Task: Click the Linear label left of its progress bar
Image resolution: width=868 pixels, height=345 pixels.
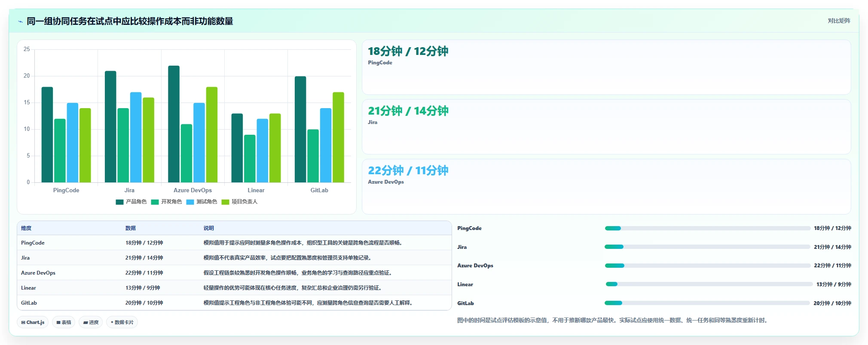Action: pyautogui.click(x=465, y=284)
